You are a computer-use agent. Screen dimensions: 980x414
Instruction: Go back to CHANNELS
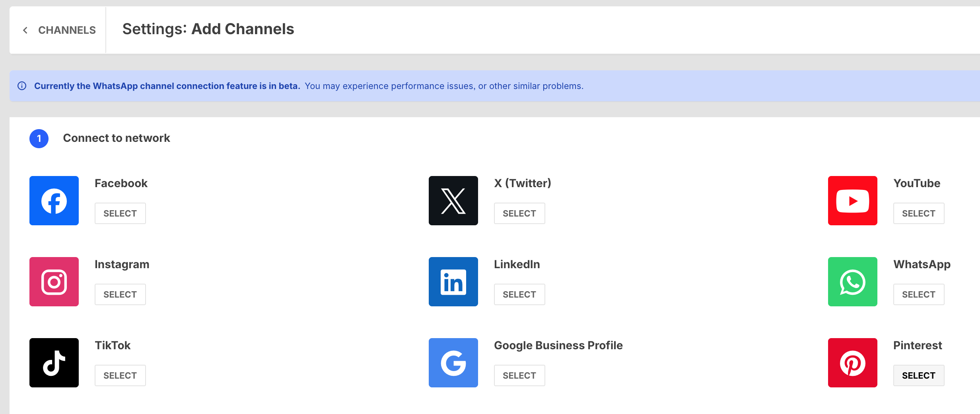tap(59, 30)
